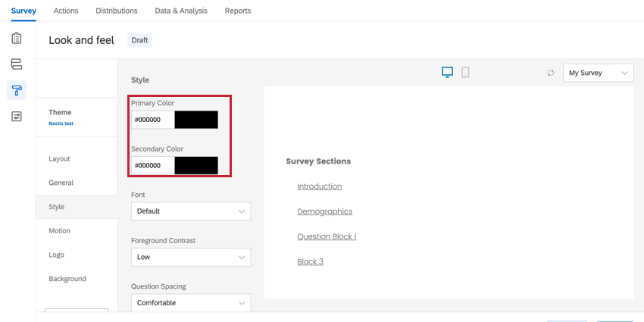Switch to desktop preview icon
The image size is (644, 322).
pos(447,73)
